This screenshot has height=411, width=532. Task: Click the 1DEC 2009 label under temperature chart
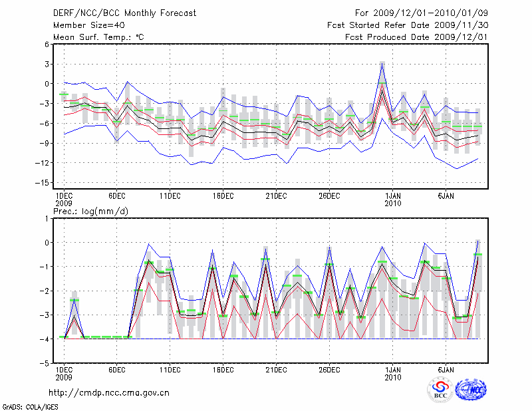[63, 200]
